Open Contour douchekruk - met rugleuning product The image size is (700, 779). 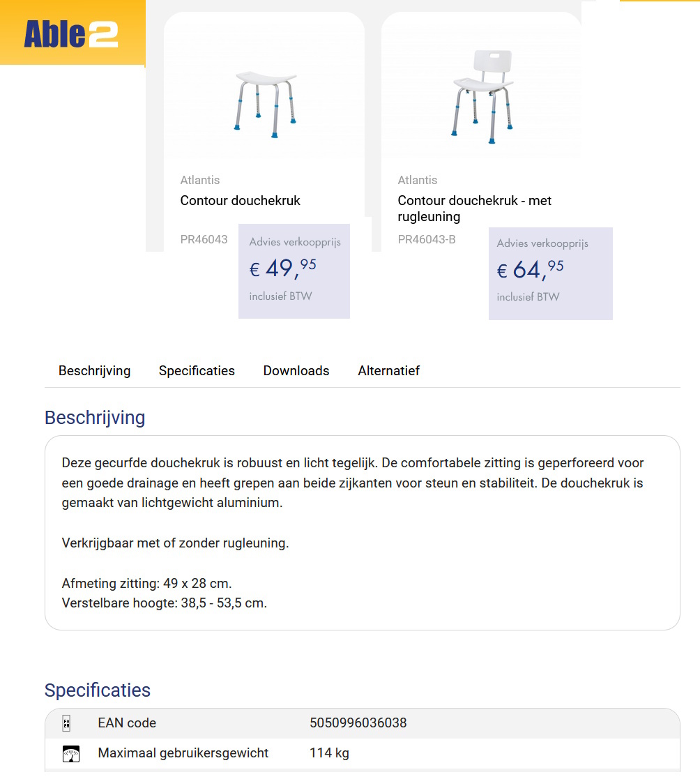pos(474,209)
